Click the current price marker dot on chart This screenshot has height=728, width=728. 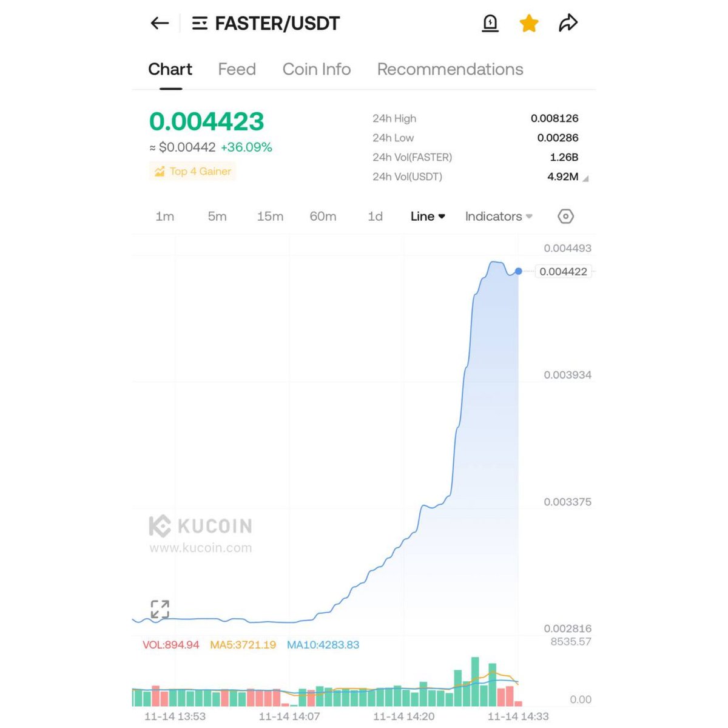[x=518, y=271]
